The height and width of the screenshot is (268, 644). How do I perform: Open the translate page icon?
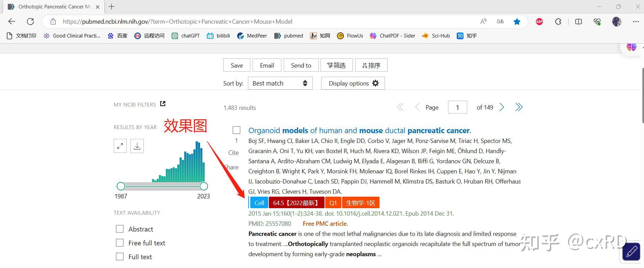[x=500, y=22]
